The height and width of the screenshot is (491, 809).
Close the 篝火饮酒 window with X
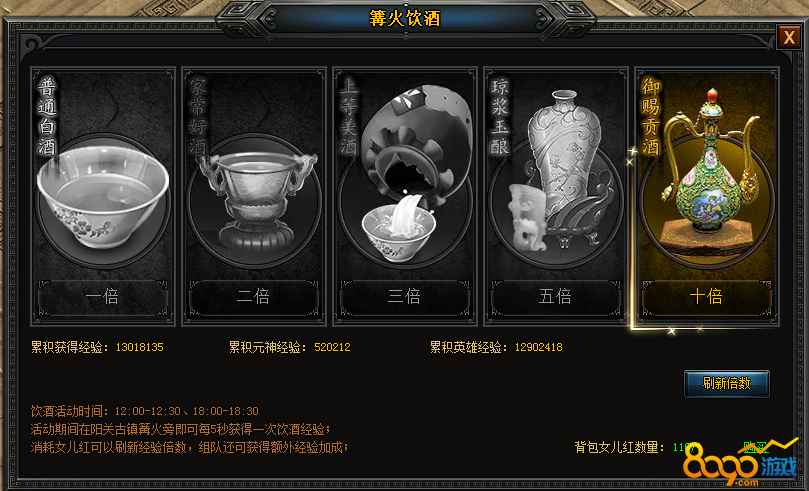pyautogui.click(x=789, y=37)
